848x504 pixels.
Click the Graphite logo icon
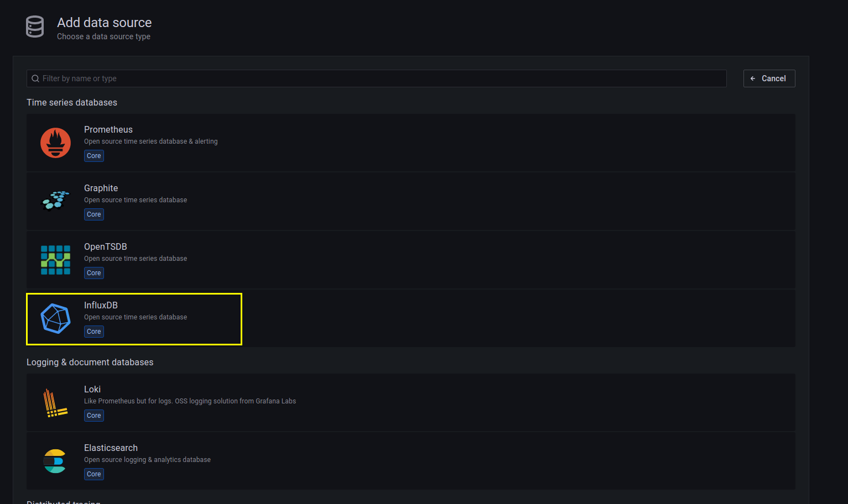[55, 201]
